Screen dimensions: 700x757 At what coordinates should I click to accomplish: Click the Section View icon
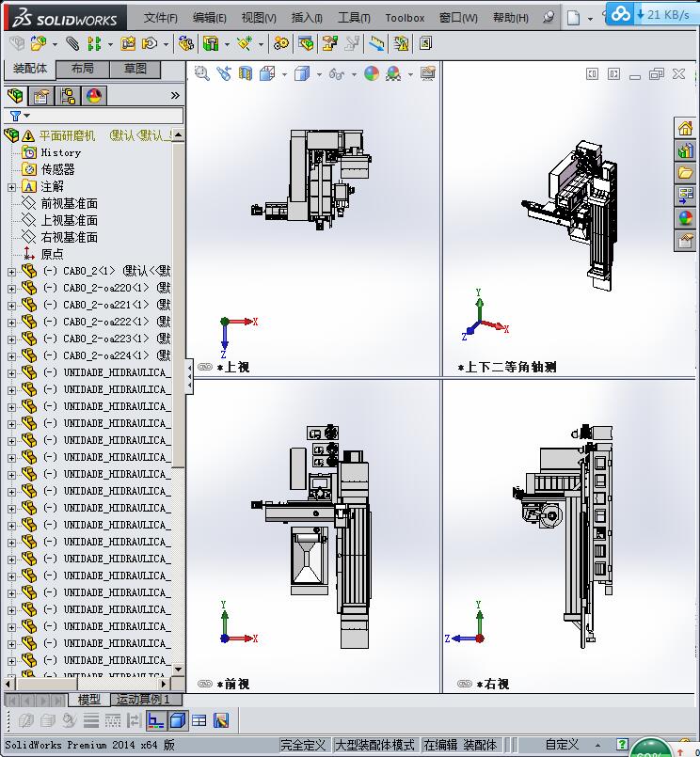[x=246, y=74]
